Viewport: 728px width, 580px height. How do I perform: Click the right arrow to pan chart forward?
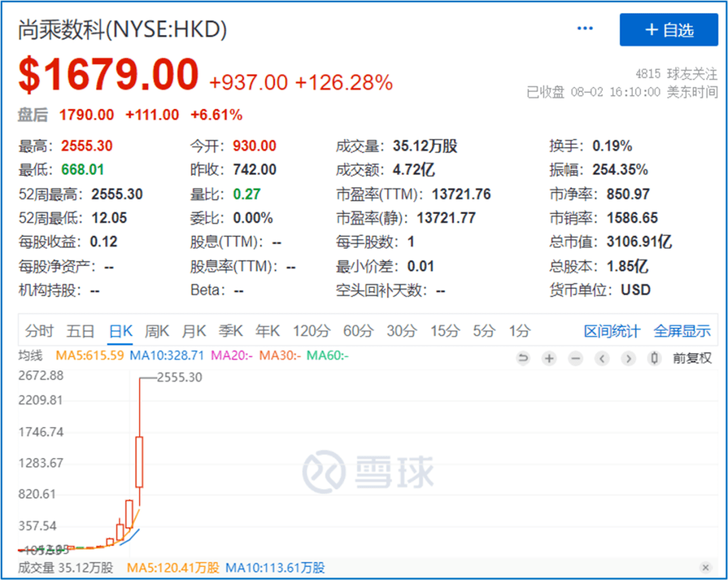pos(628,358)
